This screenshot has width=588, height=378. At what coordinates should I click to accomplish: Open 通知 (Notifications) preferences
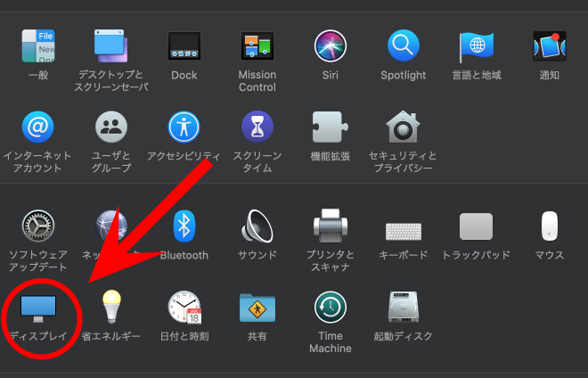(x=550, y=46)
